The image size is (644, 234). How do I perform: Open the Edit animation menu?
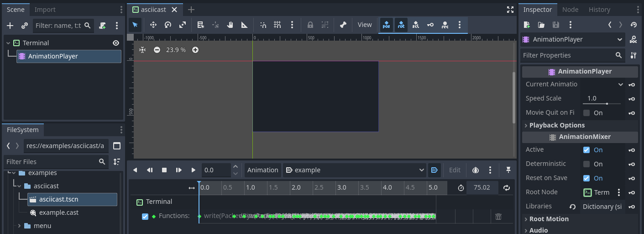click(x=455, y=170)
